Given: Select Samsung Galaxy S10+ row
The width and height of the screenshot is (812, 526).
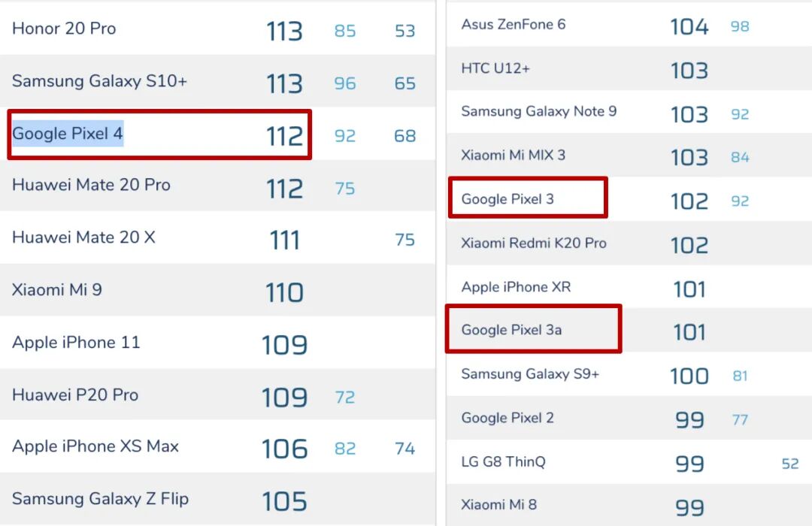Looking at the screenshot, I should point(99,81).
